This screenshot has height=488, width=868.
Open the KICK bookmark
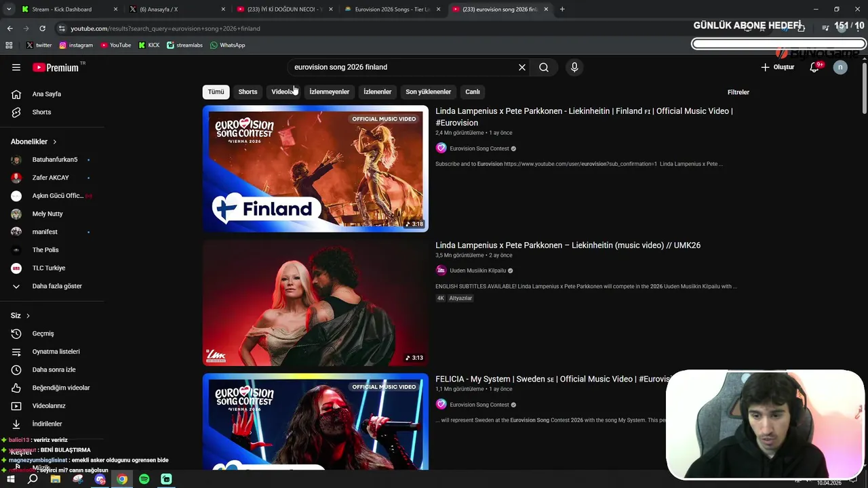pyautogui.click(x=149, y=45)
